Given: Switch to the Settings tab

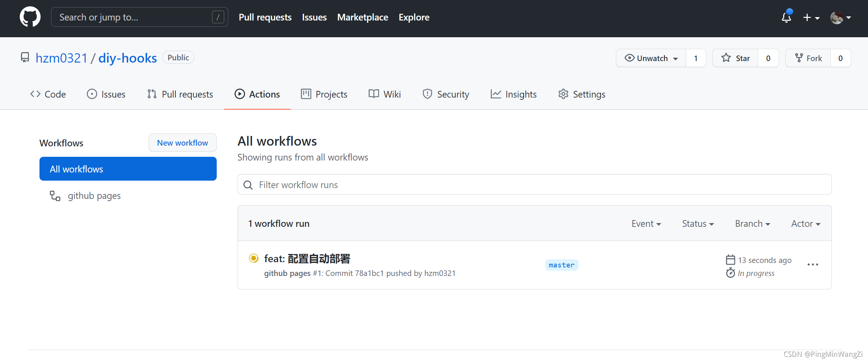Looking at the screenshot, I should point(582,94).
